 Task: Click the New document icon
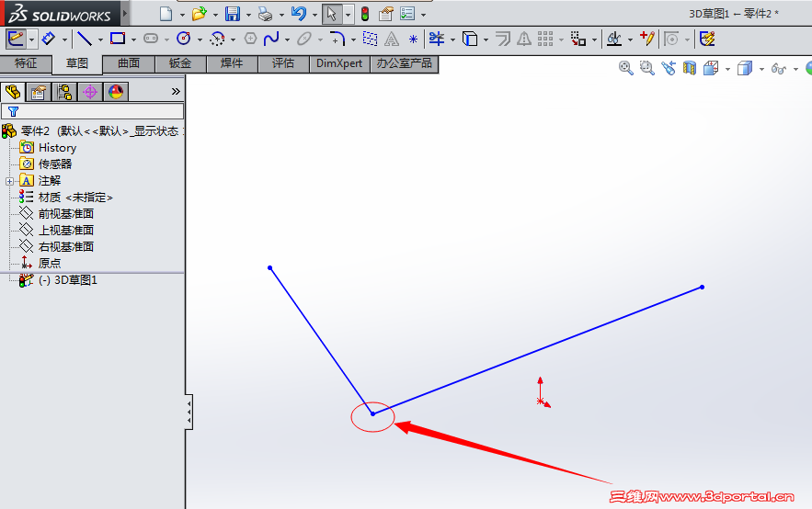coord(166,14)
